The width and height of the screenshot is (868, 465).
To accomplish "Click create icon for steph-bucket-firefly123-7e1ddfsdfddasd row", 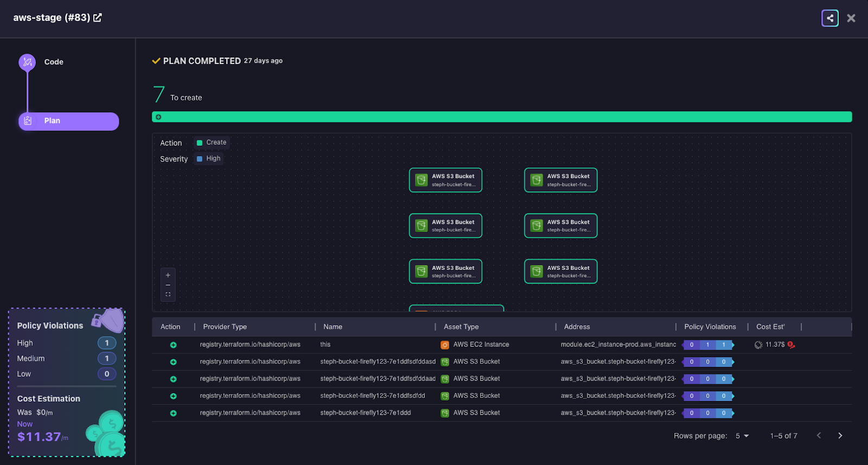I will [x=173, y=362].
